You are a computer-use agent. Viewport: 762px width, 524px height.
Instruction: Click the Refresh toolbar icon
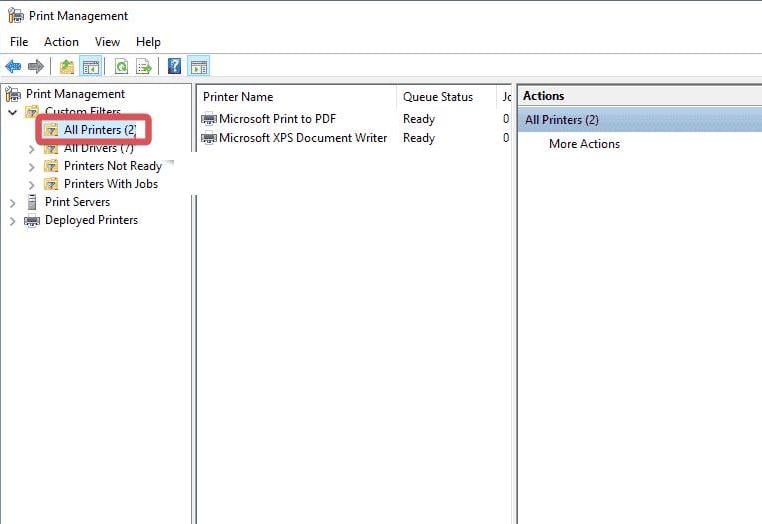[121, 66]
